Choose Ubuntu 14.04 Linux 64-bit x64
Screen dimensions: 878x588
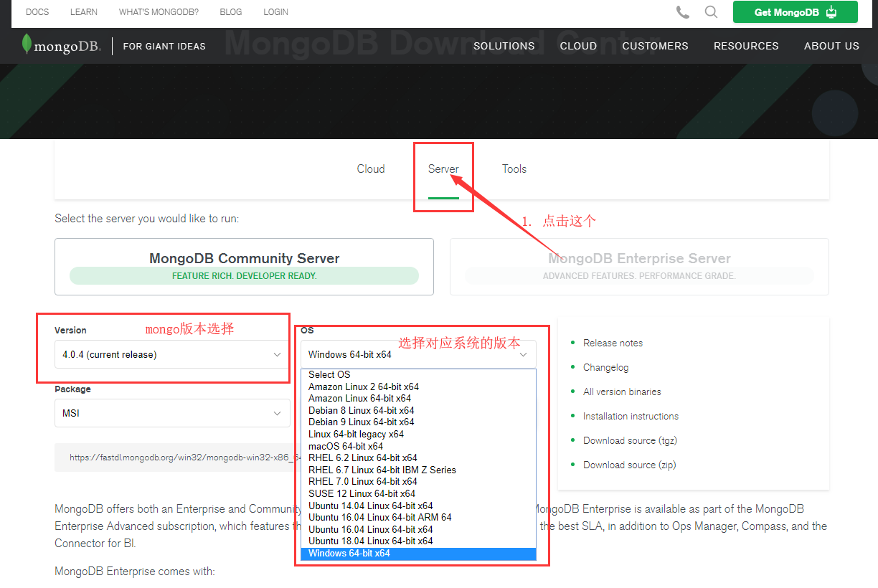[x=418, y=506]
